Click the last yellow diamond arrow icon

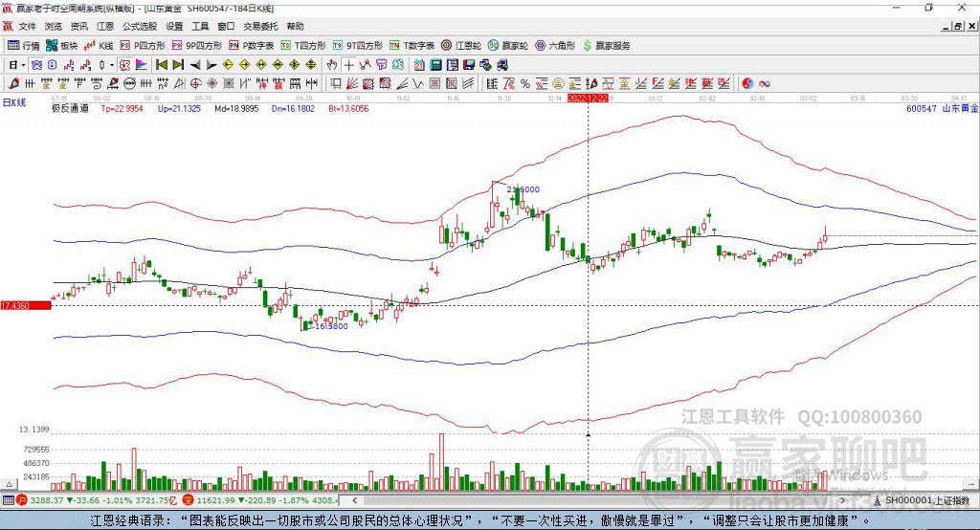click(x=311, y=65)
